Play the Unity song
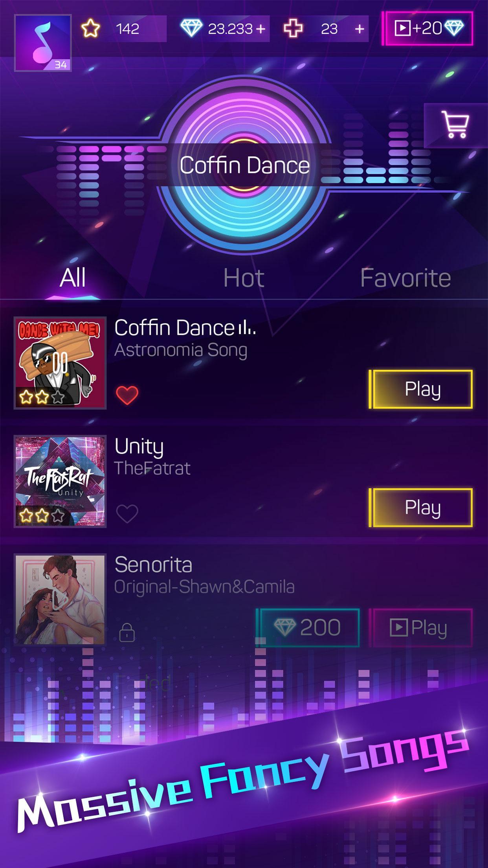 tap(421, 508)
